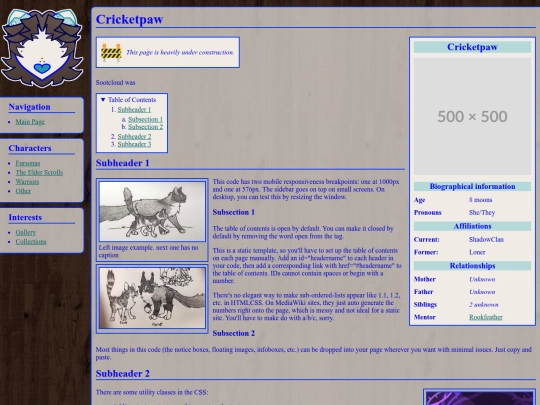Click the Affiliations infobox header

[x=472, y=226]
